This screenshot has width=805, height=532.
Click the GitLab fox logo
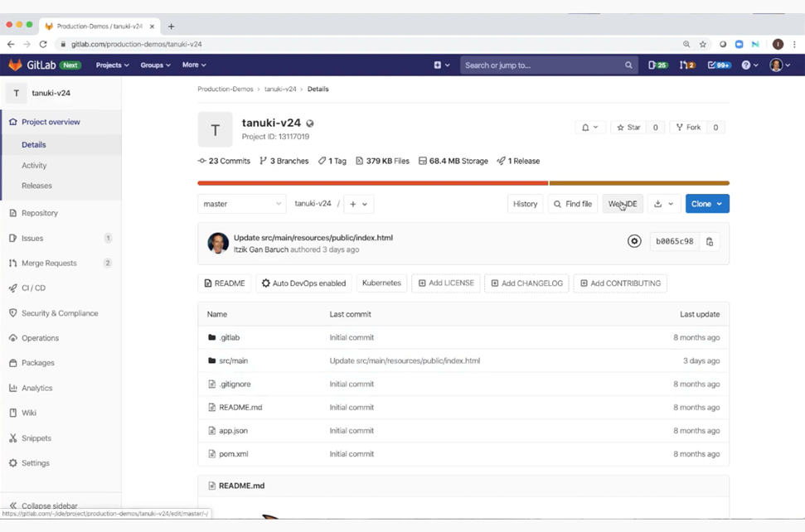pos(15,65)
